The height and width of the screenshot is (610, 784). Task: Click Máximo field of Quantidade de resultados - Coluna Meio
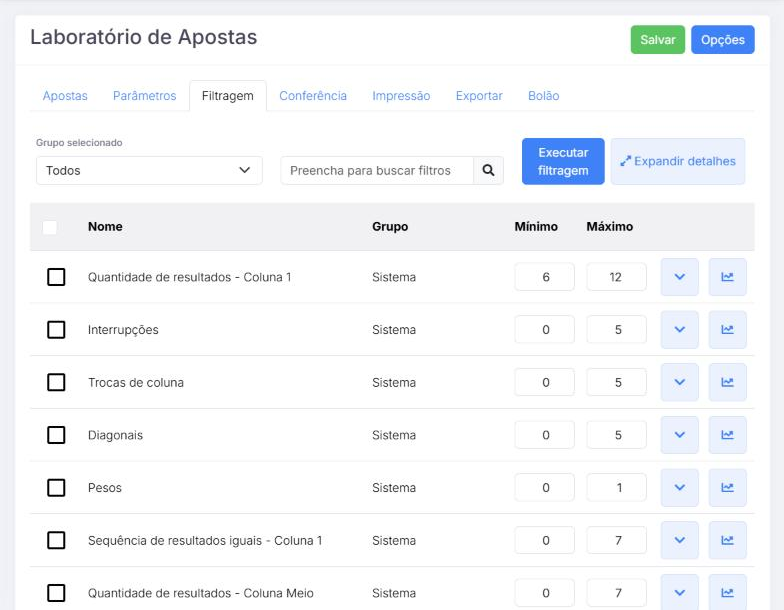[616, 593]
